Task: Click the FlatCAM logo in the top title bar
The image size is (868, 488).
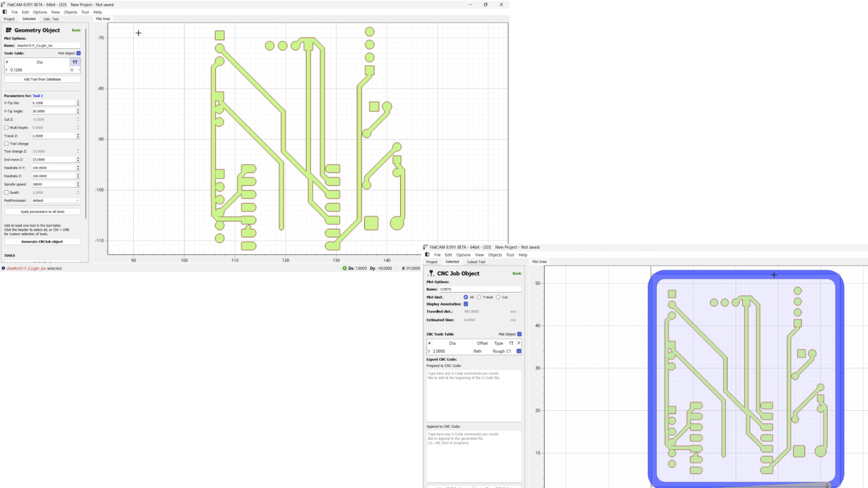Action: click(x=3, y=5)
